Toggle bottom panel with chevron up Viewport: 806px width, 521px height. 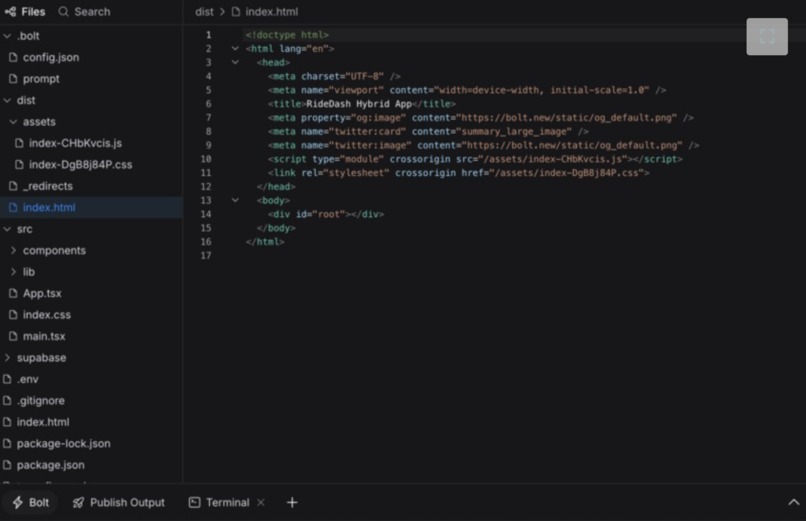point(794,503)
